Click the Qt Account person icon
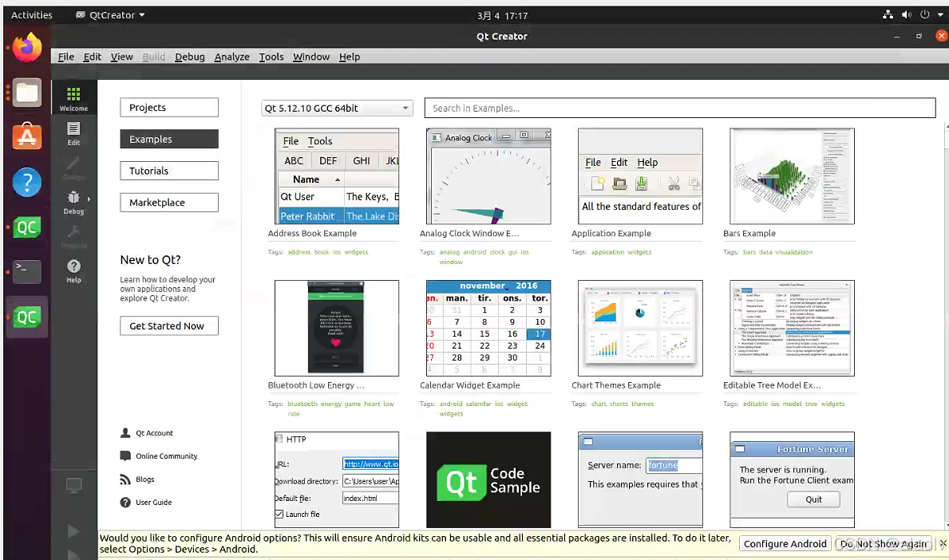This screenshot has height=560, width=949. click(125, 433)
